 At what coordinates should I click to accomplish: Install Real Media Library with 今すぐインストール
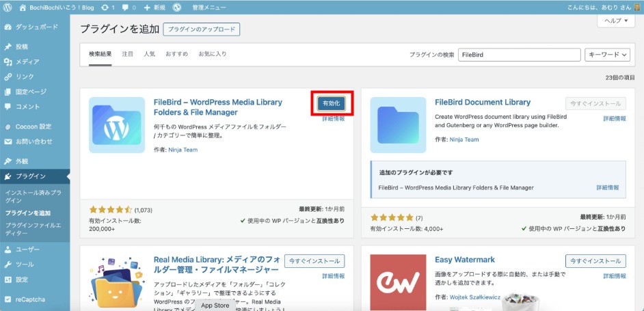pyautogui.click(x=314, y=261)
